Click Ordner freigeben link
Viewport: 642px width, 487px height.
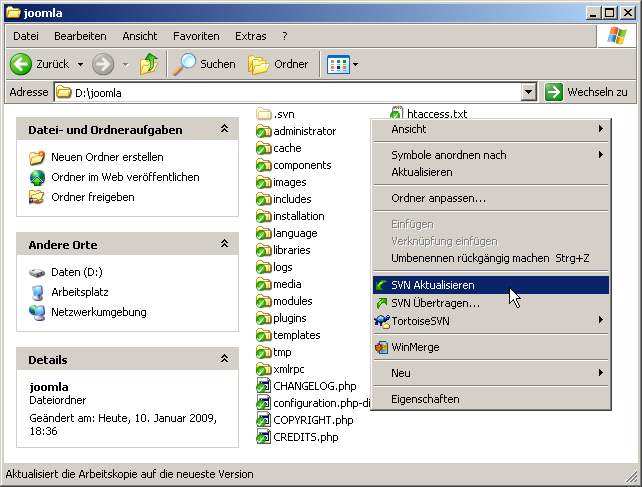click(93, 197)
